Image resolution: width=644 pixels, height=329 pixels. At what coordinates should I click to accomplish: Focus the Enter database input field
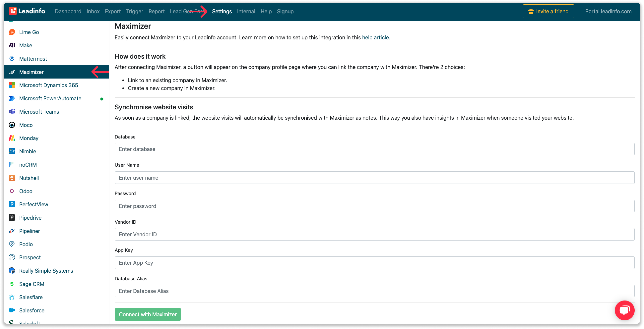click(374, 149)
